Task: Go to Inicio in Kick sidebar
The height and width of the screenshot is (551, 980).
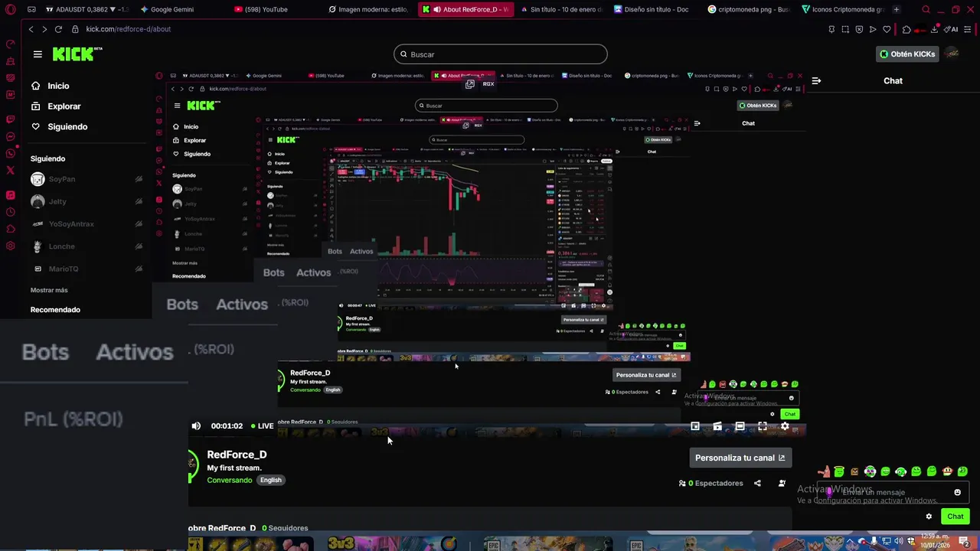Action: (50, 86)
